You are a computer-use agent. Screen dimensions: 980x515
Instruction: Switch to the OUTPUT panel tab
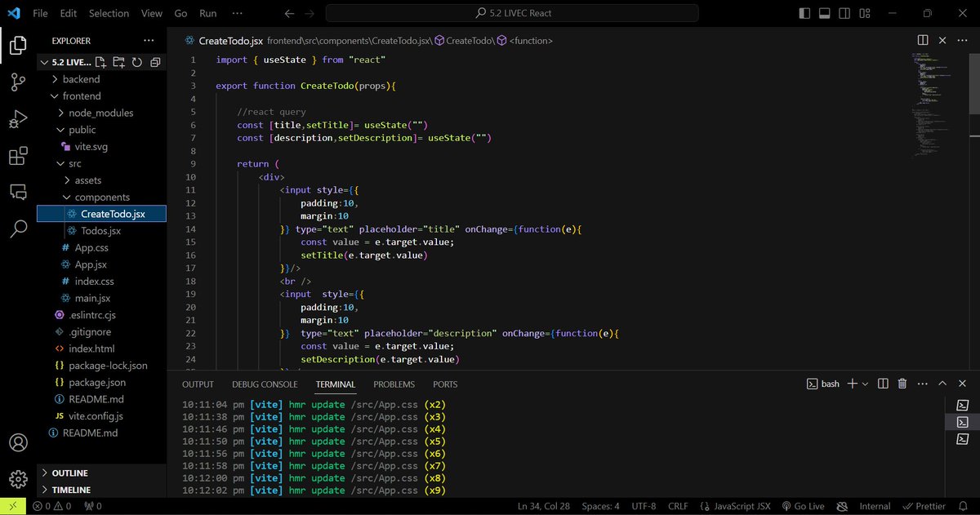(x=198, y=384)
